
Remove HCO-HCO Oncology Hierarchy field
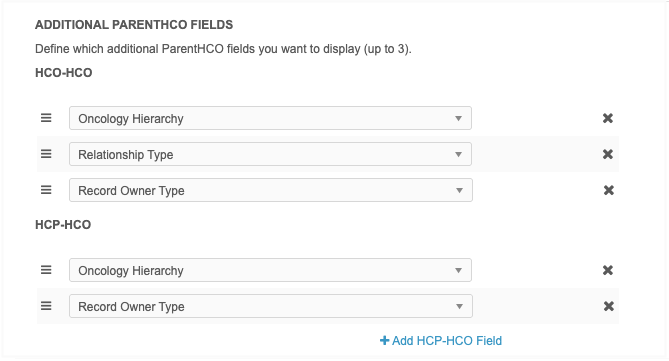(608, 118)
